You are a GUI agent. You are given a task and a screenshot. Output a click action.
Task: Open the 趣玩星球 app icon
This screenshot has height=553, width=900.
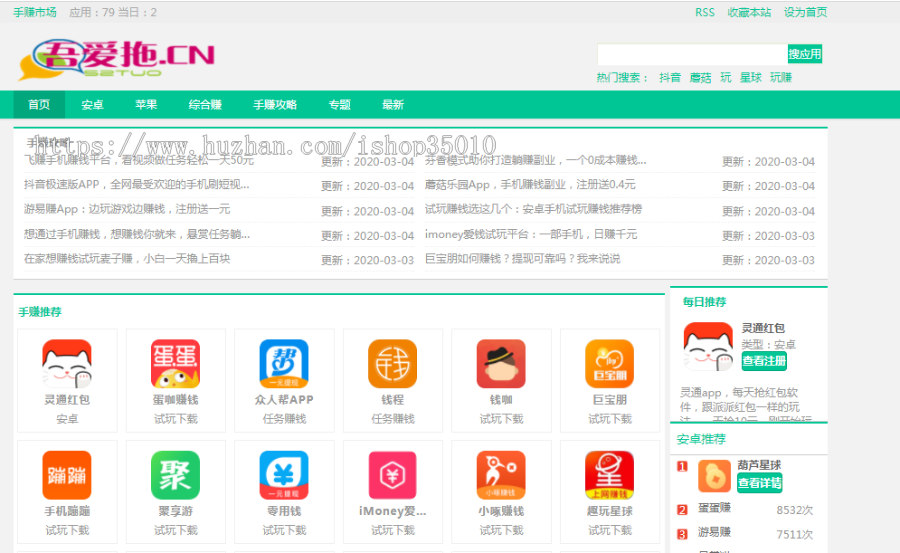coord(609,475)
